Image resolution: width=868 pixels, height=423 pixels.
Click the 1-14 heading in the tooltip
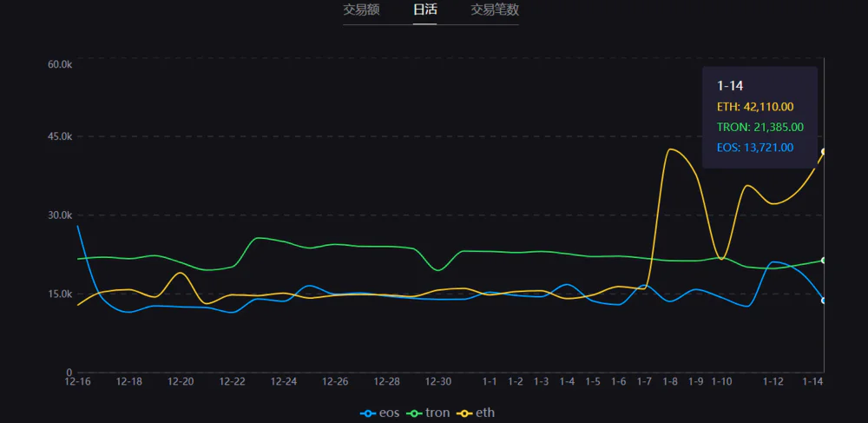pos(729,86)
